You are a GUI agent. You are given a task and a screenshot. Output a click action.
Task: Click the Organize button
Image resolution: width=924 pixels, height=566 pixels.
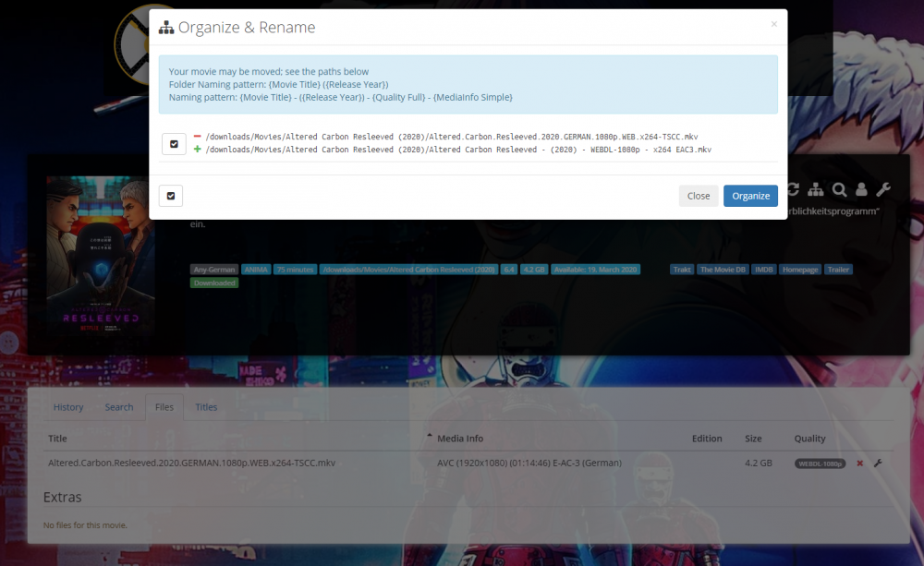tap(750, 196)
